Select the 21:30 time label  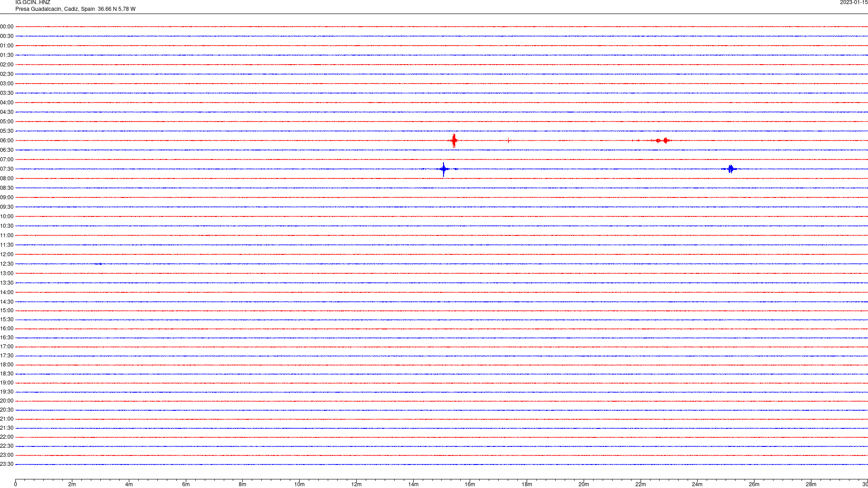(x=7, y=428)
